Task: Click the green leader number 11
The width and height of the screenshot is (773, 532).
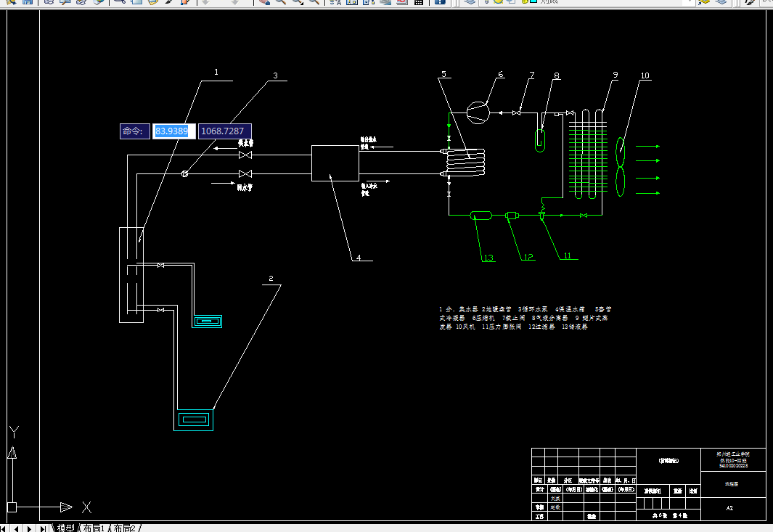Action: [568, 255]
